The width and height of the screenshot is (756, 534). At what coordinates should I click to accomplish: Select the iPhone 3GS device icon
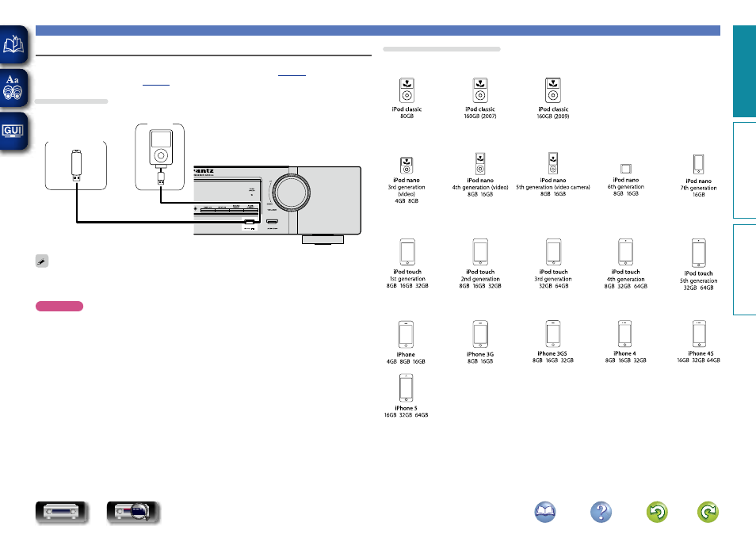tap(553, 334)
